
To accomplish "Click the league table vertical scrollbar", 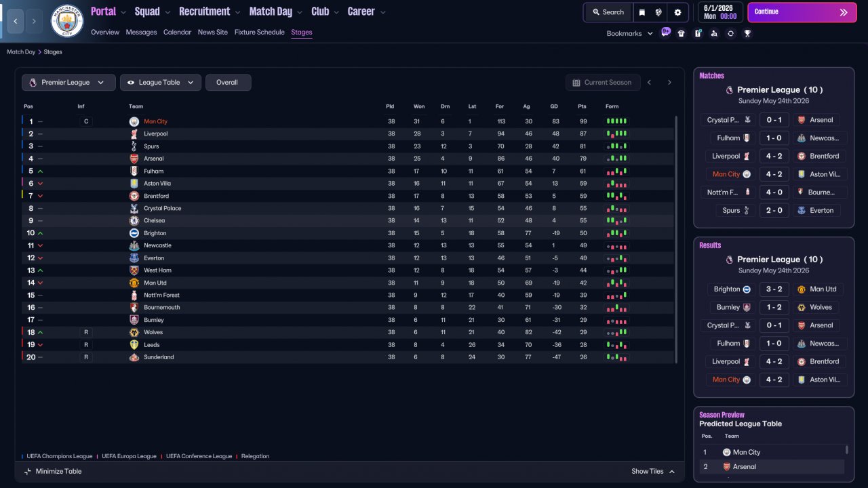I will pos(676,239).
